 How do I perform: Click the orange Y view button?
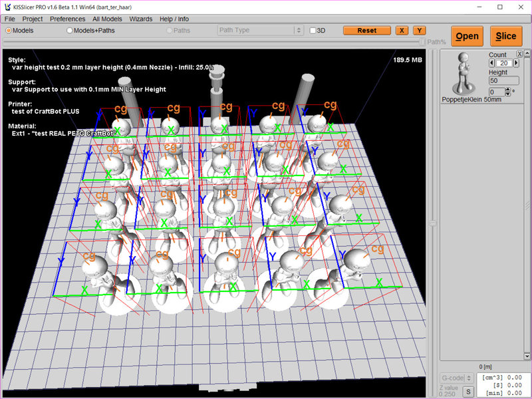point(420,31)
